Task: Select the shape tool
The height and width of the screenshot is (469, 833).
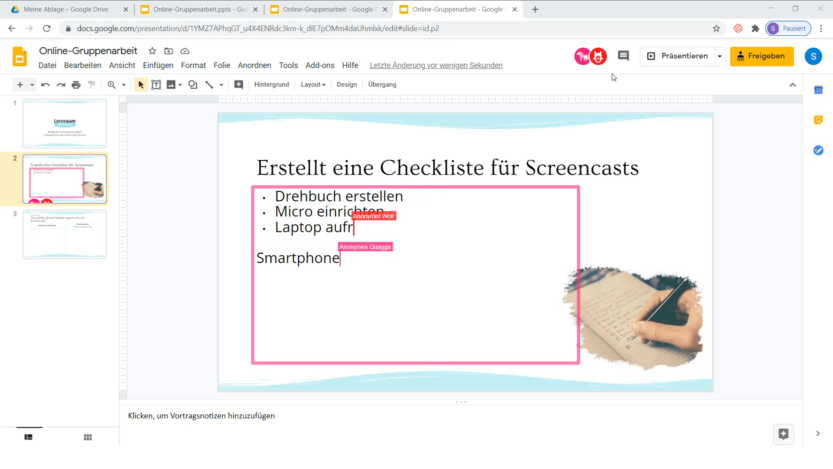Action: click(193, 84)
